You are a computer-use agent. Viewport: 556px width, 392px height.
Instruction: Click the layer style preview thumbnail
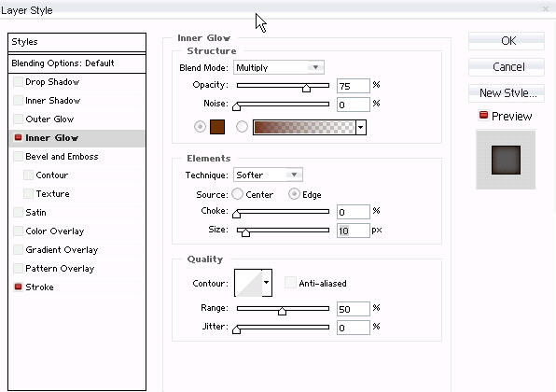506,160
